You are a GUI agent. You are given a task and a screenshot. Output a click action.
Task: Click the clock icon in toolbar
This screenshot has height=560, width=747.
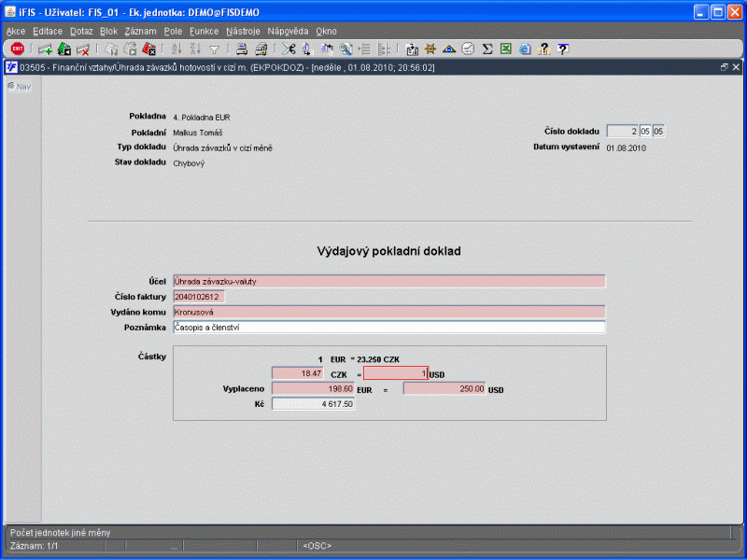468,49
